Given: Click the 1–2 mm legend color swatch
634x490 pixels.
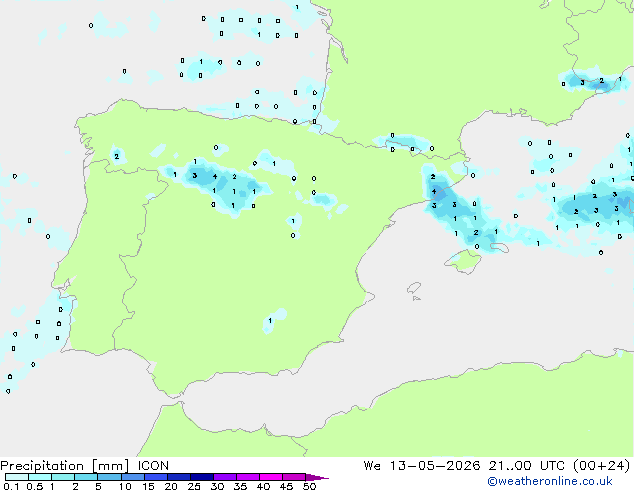Looking at the screenshot, I should pos(63,477).
